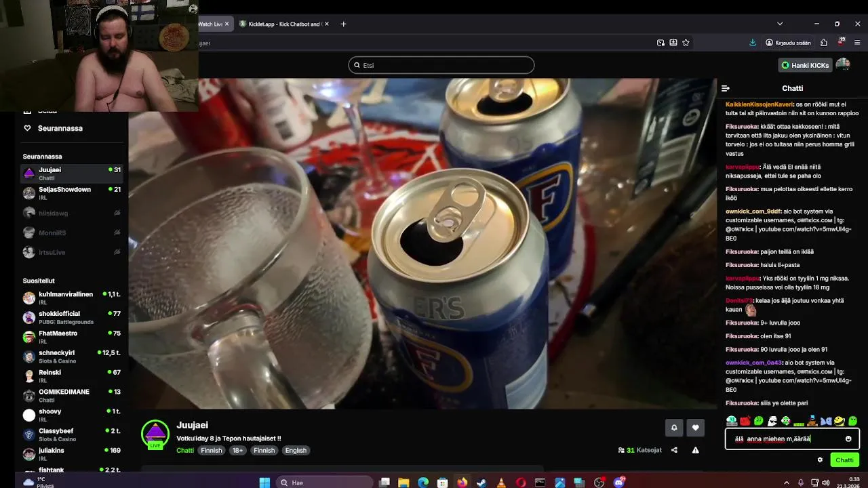
Task: List all tabs with the chevron dropdown
Action: (x=780, y=24)
